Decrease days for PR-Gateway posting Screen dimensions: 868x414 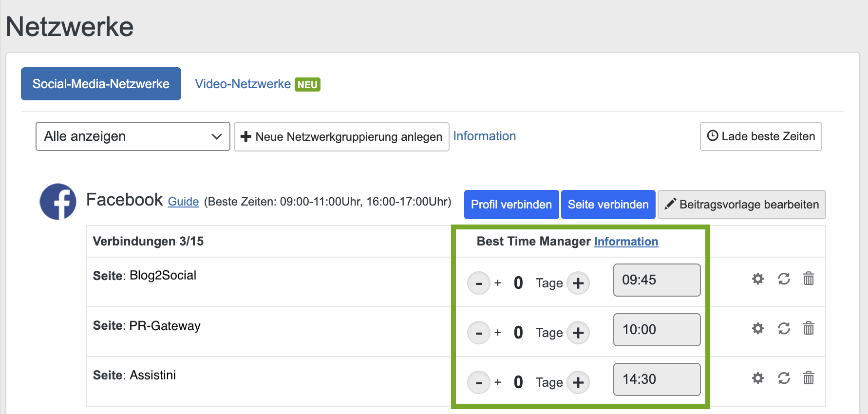[x=479, y=333]
